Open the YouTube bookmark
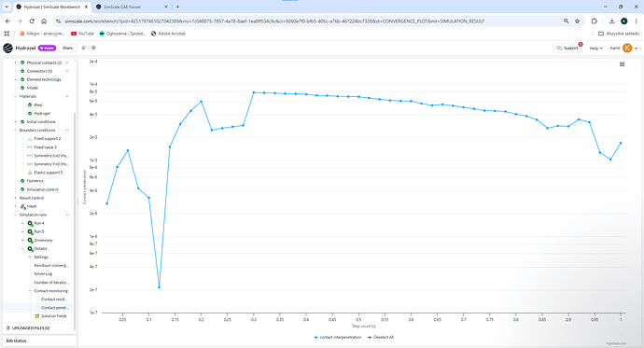 click(82, 34)
